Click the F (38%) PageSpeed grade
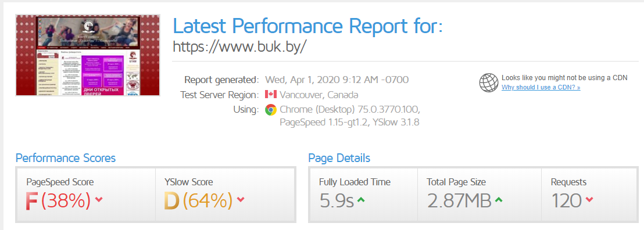 click(x=58, y=201)
